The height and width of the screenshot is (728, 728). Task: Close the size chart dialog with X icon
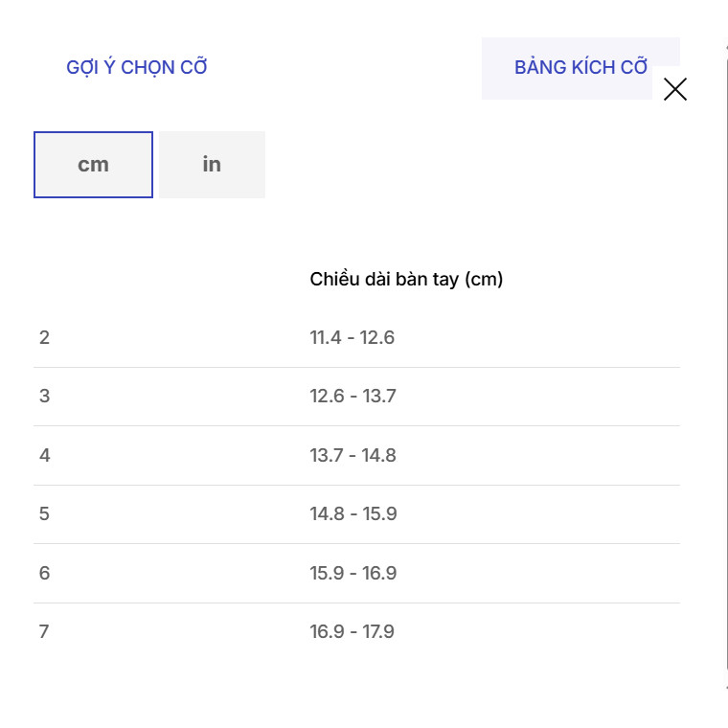pyautogui.click(x=674, y=89)
